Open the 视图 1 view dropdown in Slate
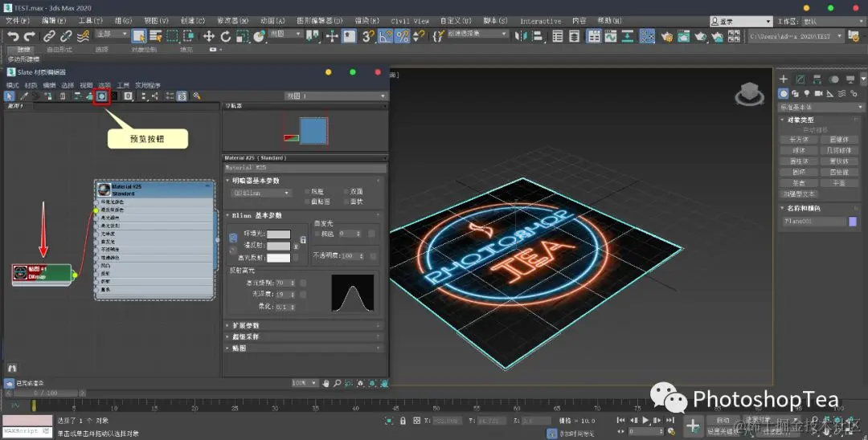Image resolution: width=868 pixels, height=440 pixels. coord(336,96)
